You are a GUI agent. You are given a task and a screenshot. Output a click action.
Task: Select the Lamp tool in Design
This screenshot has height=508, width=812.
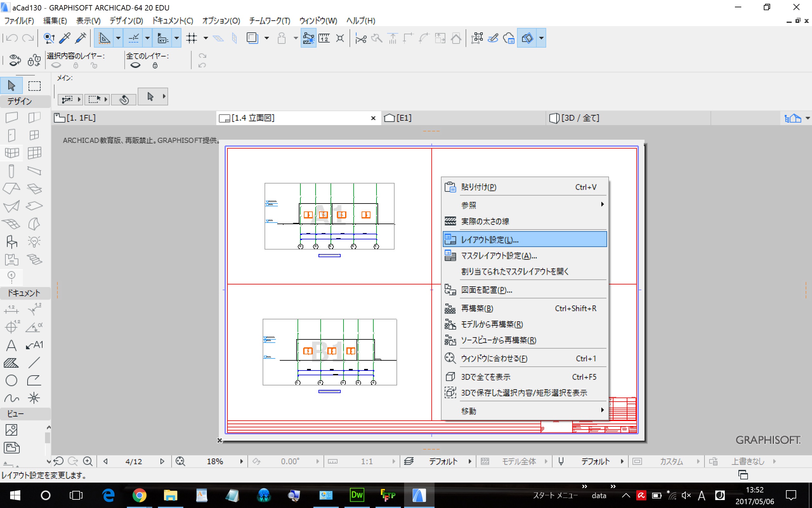click(34, 242)
